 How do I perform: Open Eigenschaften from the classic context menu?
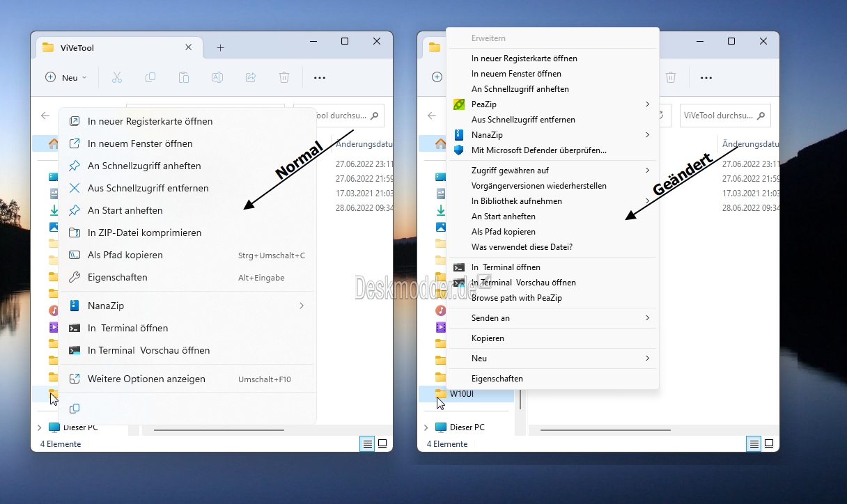coord(553,379)
